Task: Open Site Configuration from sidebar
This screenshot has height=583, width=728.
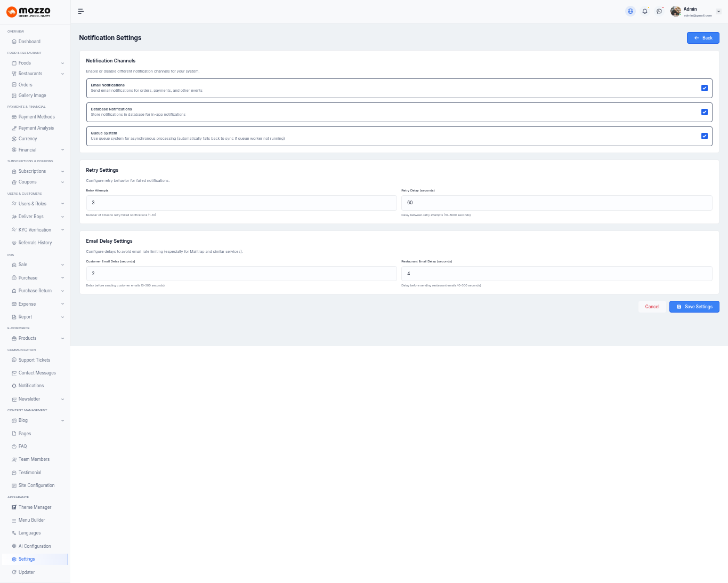Action: click(36, 485)
